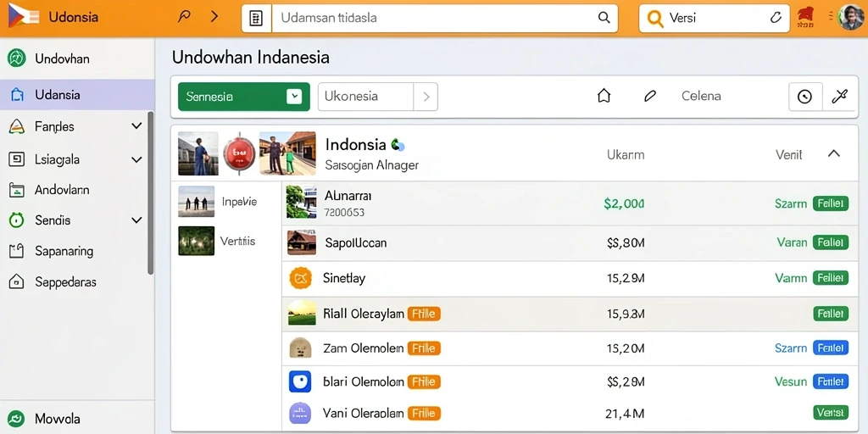
Task: Expand the Sendis sidebar section
Action: (136, 220)
